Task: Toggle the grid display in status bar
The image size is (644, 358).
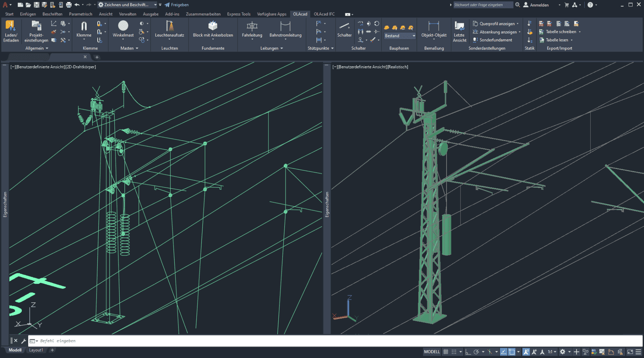Action: coord(445,352)
